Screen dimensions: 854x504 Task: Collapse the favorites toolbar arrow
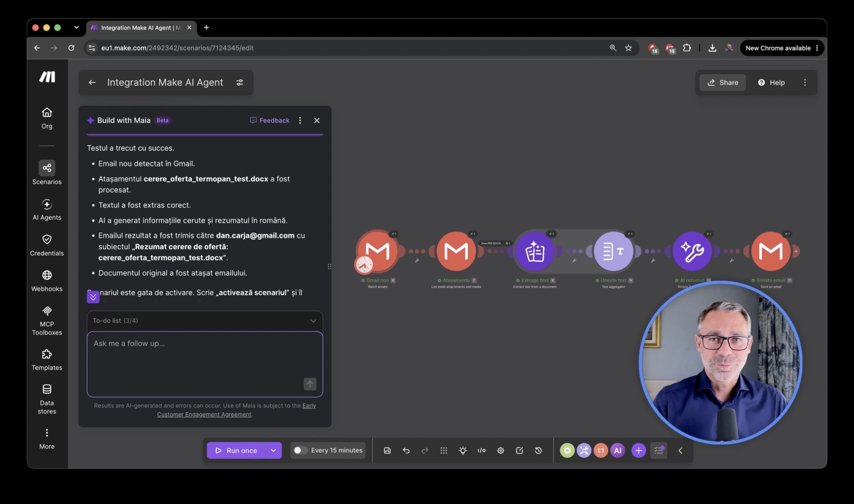pos(681,450)
